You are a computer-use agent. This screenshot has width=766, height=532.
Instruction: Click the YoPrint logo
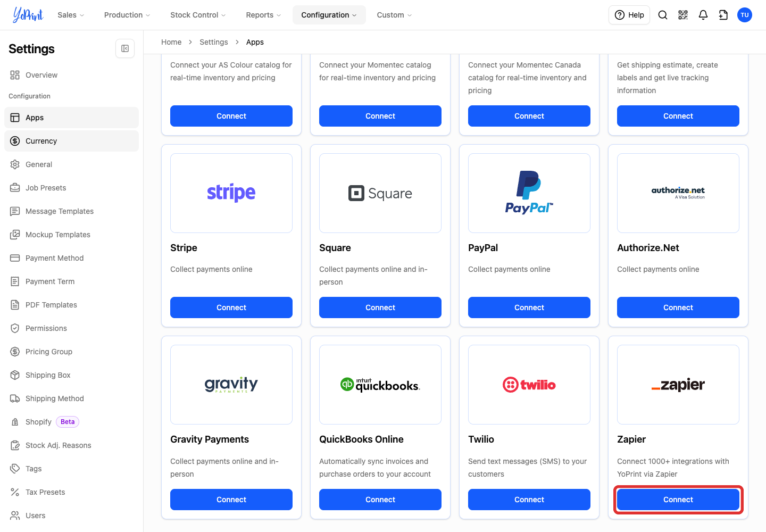[x=28, y=15]
